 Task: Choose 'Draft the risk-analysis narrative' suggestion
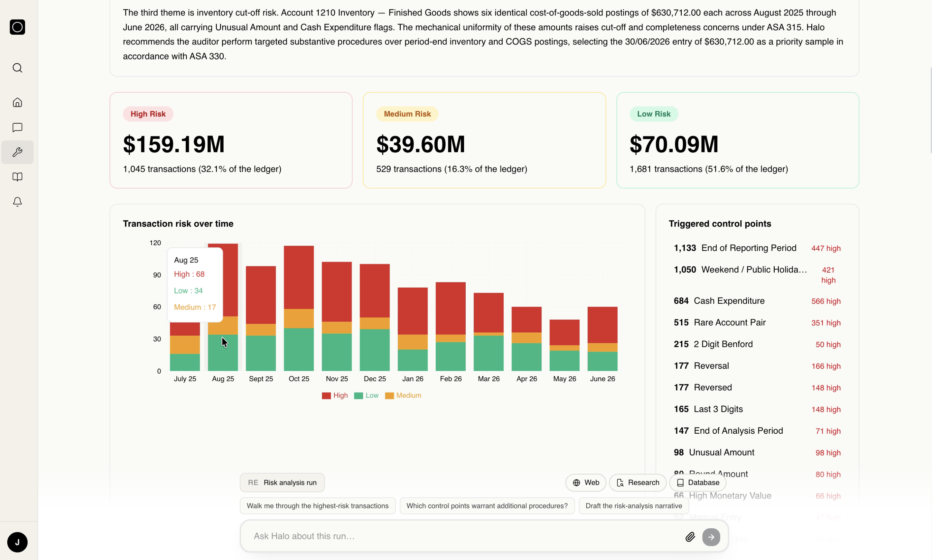tap(634, 506)
